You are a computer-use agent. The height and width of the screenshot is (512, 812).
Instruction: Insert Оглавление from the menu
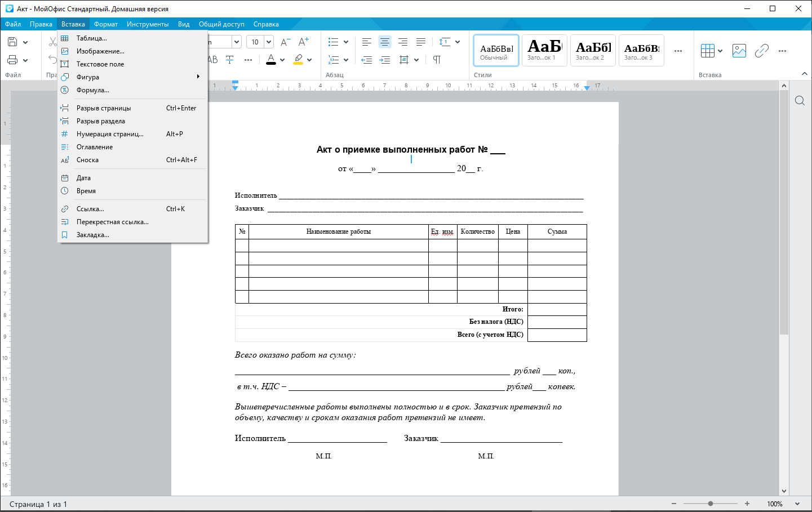coord(133,147)
